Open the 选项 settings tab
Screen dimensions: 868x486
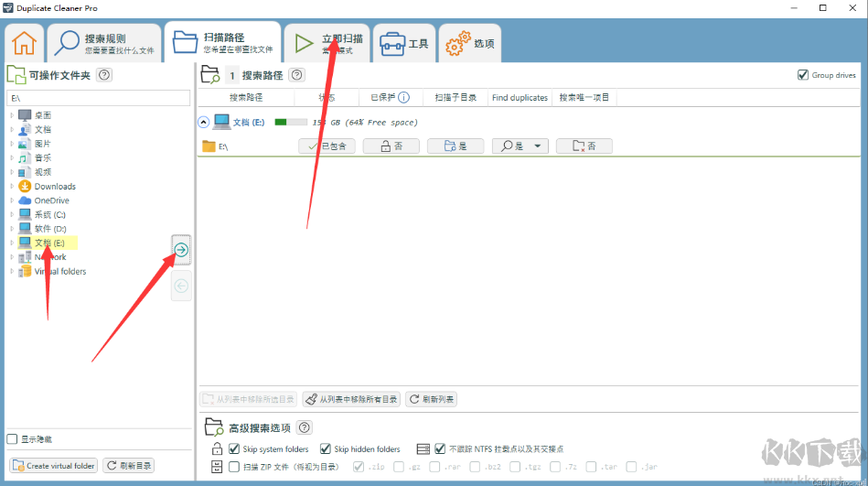click(x=470, y=43)
